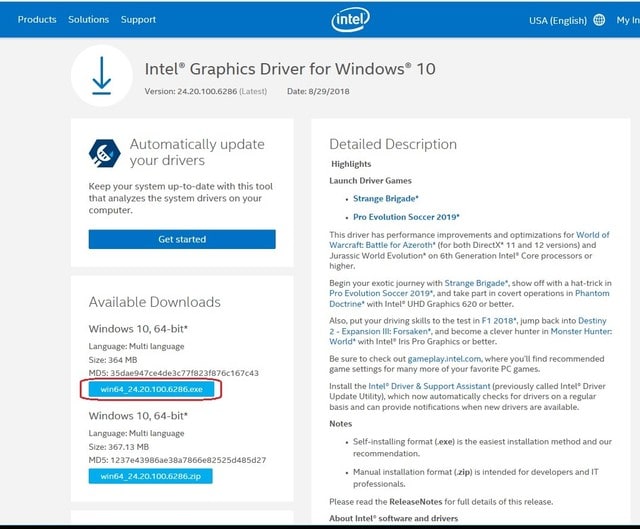
Task: Download win64_24.20.100.6286.exe file
Action: 151,389
